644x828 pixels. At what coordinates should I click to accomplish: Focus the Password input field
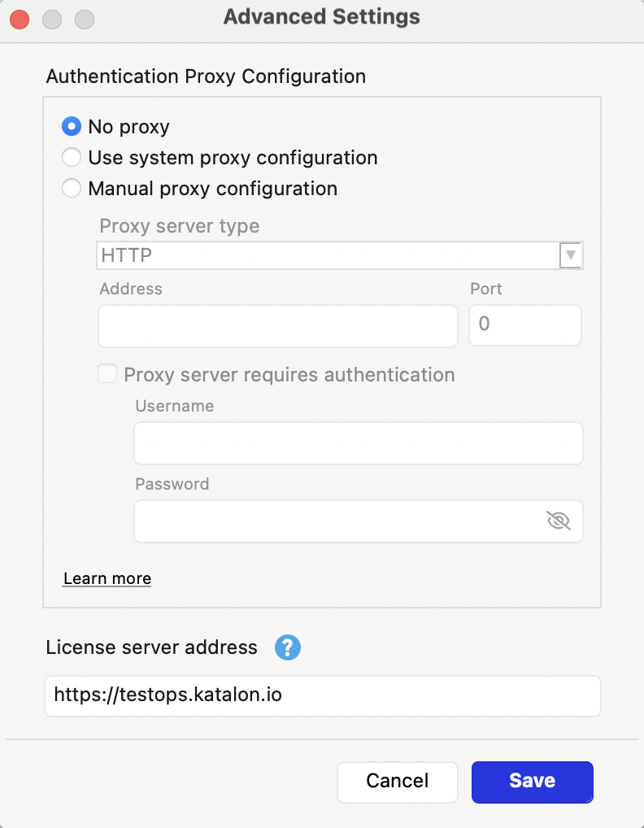click(x=337, y=521)
